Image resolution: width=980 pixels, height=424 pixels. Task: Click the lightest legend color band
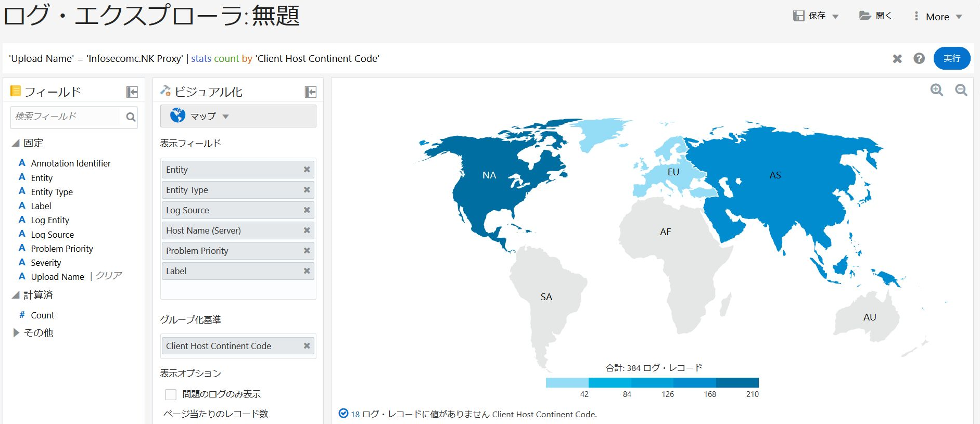[x=567, y=383]
